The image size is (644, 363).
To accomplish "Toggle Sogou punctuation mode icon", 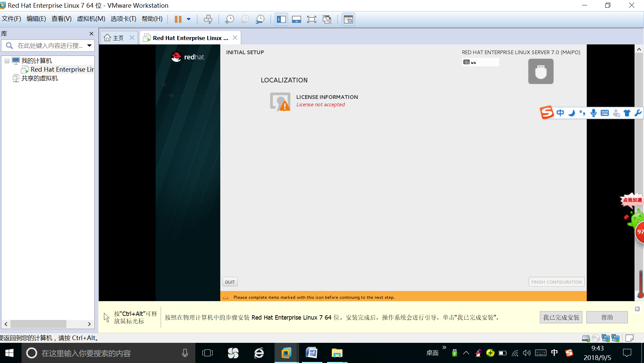I will point(582,113).
